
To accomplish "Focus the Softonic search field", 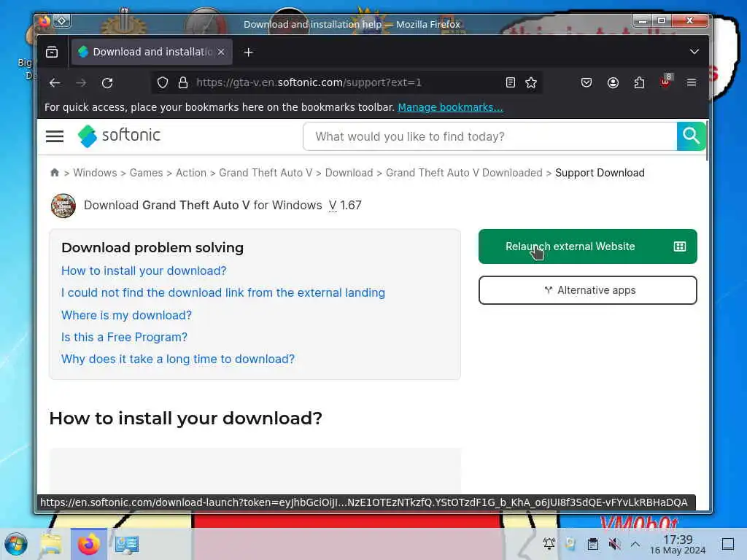I will (489, 136).
